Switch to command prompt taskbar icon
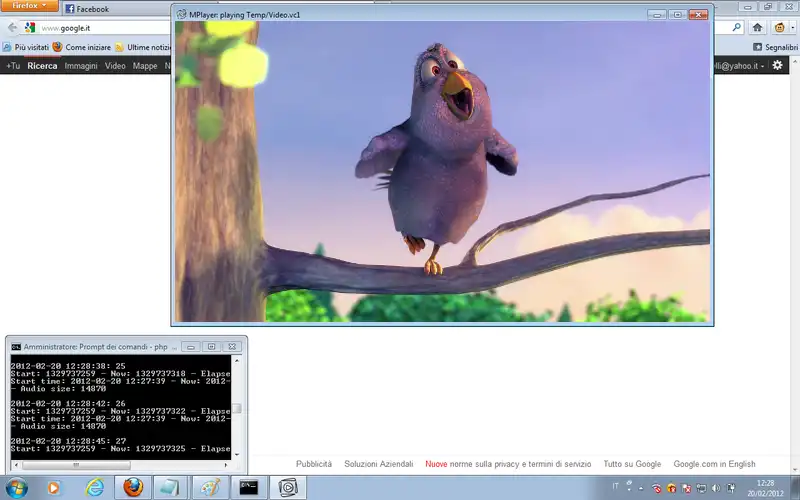 coord(249,488)
